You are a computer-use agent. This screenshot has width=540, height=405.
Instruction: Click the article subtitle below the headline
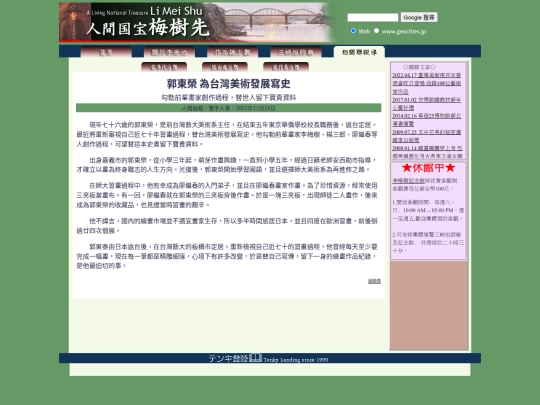(229, 97)
